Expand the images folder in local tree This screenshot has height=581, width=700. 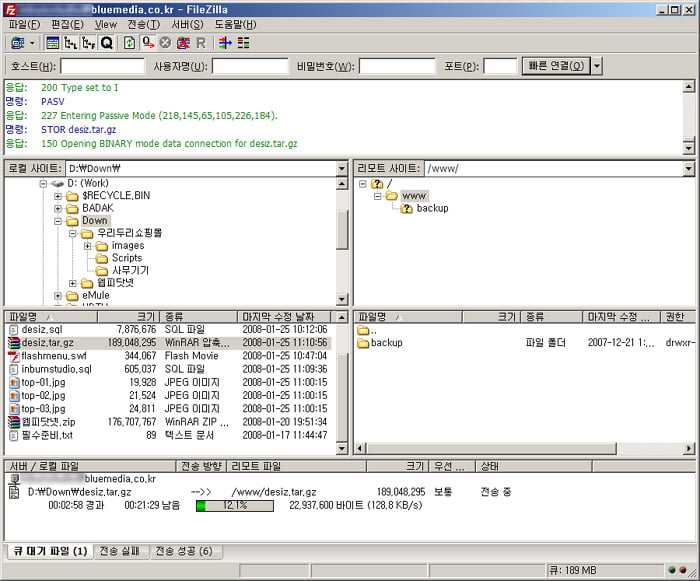coord(87,246)
